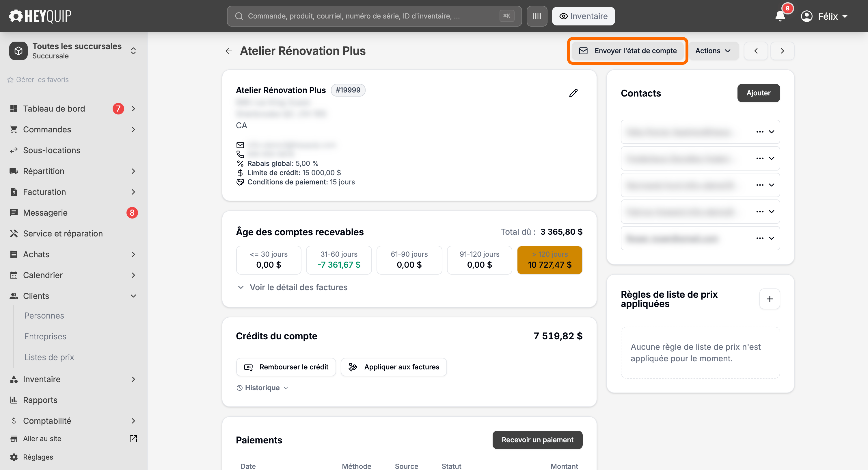
Task: Select Entreprises under Clients
Action: (x=45, y=336)
